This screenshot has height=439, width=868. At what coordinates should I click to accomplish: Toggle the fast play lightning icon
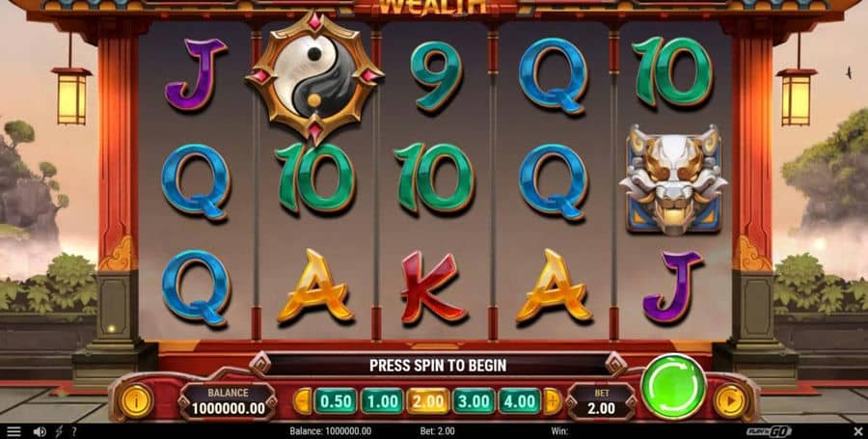[x=59, y=431]
